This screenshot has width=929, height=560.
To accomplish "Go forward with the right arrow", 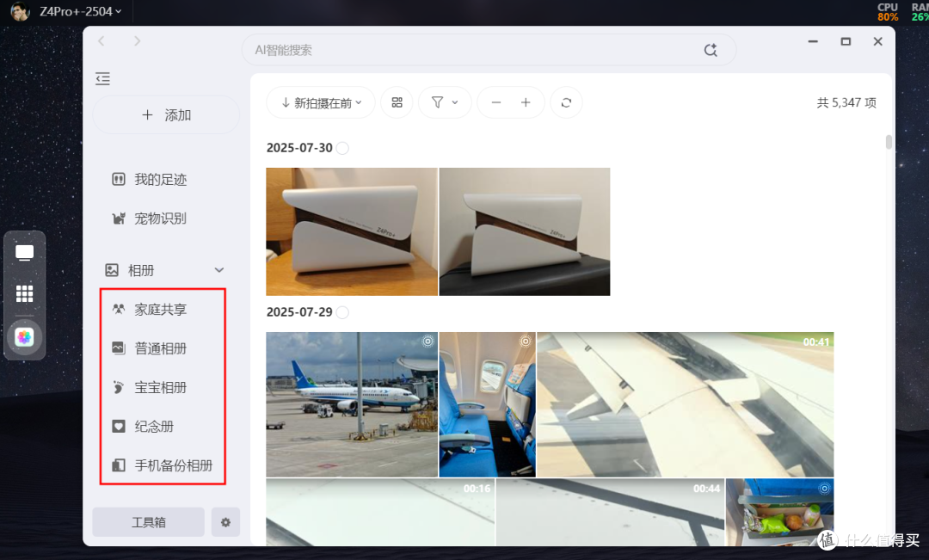I will 137,41.
